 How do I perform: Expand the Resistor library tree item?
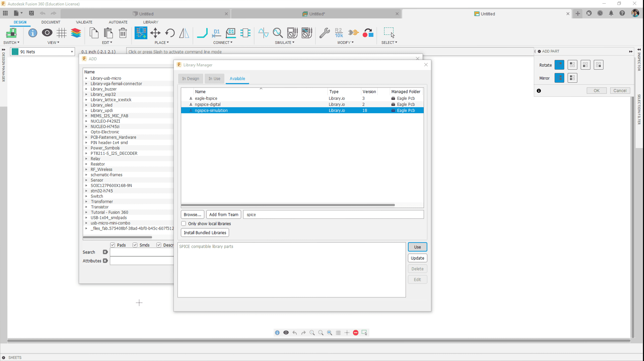86,164
